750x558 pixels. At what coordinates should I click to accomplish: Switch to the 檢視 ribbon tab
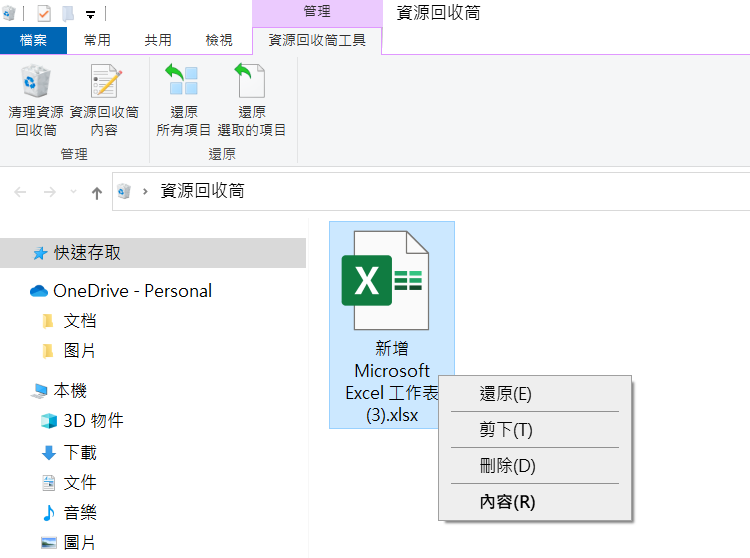click(219, 40)
